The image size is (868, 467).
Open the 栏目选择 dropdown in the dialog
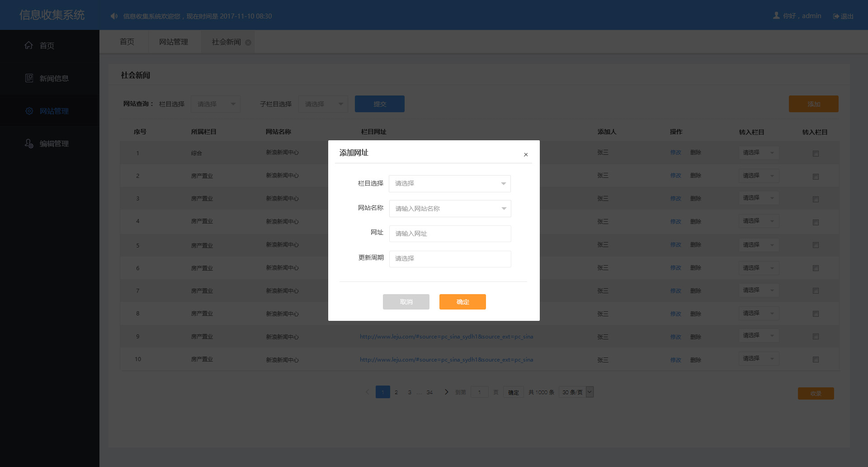point(450,183)
